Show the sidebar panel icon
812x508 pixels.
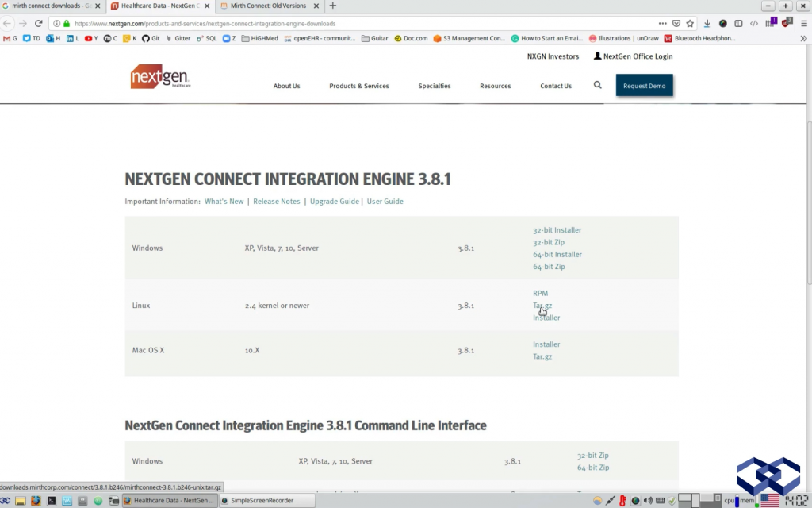[738, 23]
